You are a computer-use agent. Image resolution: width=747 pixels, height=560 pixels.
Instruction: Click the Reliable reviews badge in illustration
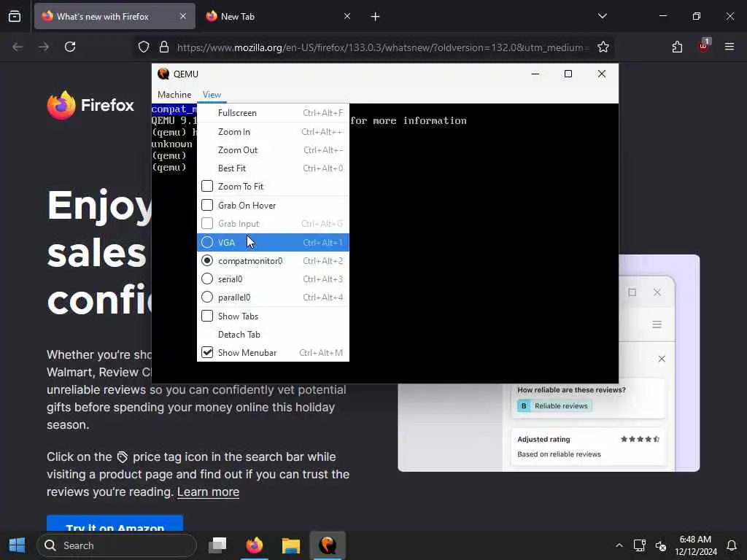[555, 405]
